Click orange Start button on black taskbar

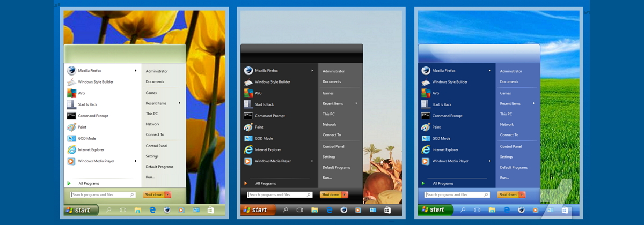258,210
